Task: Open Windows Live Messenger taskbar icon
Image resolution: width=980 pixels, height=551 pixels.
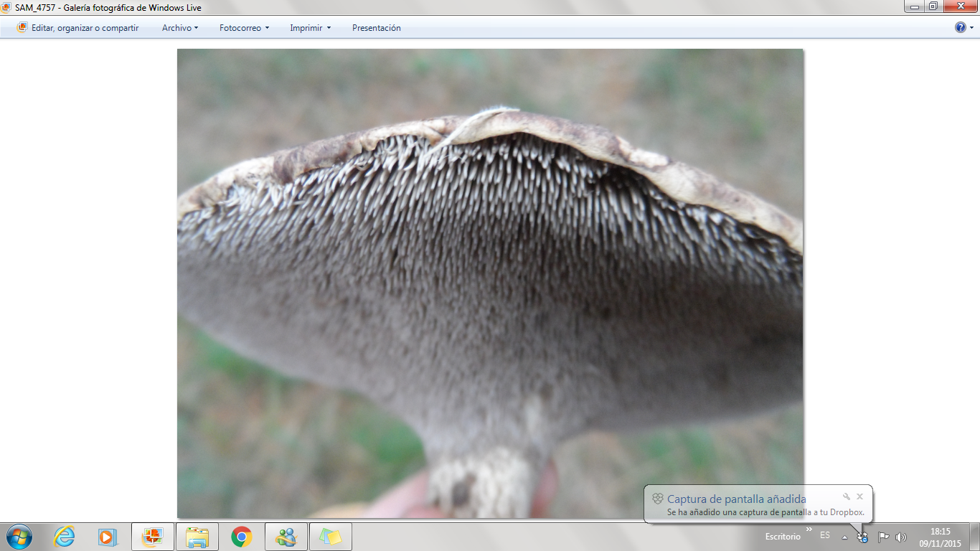Action: (x=286, y=537)
